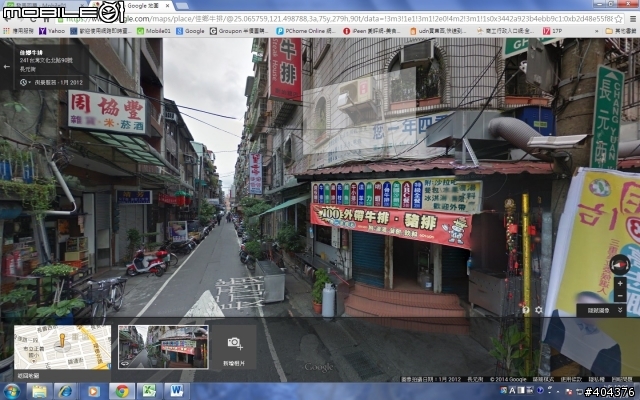
Task: Open the Yahoo bookmark
Action: 52,31
